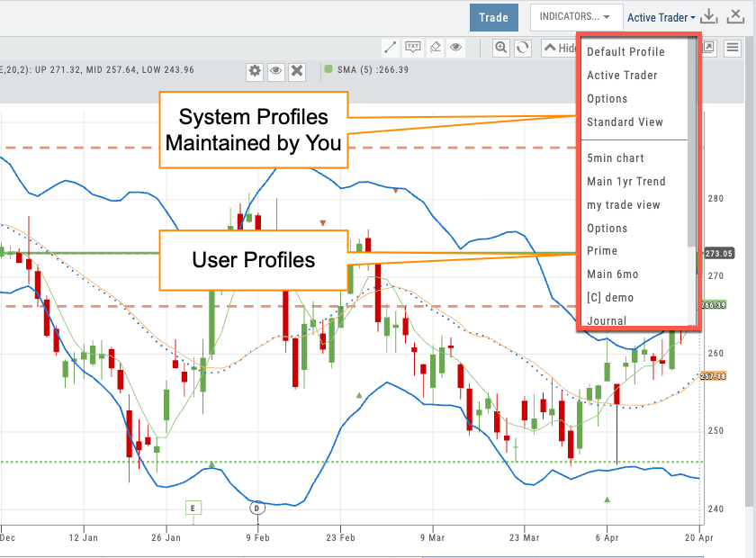Click the zoom in magnifier icon
Image resolution: width=756 pixels, height=558 pixels.
tap(500, 48)
